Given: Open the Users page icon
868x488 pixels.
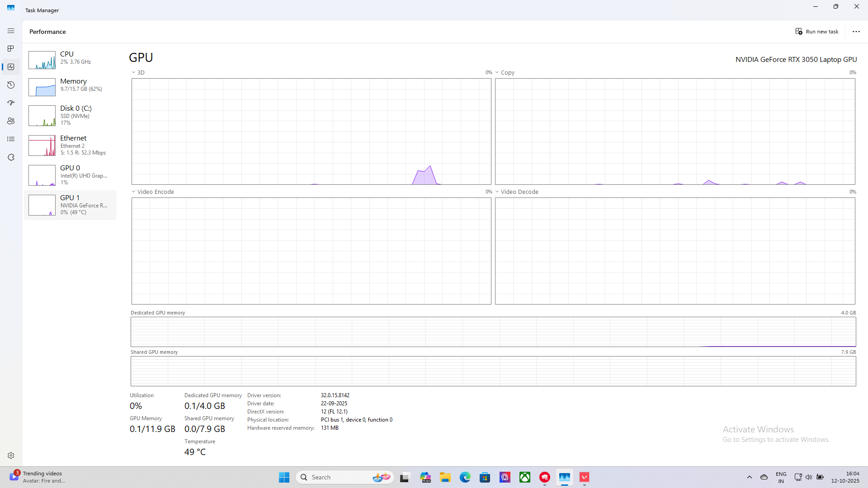Looking at the screenshot, I should (x=11, y=121).
